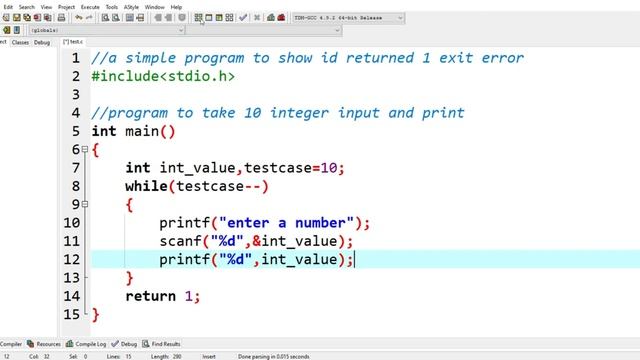Click the blue bookmark icon on the second row
Image resolution: width=640 pixels, height=360 pixels.
click(x=17, y=30)
